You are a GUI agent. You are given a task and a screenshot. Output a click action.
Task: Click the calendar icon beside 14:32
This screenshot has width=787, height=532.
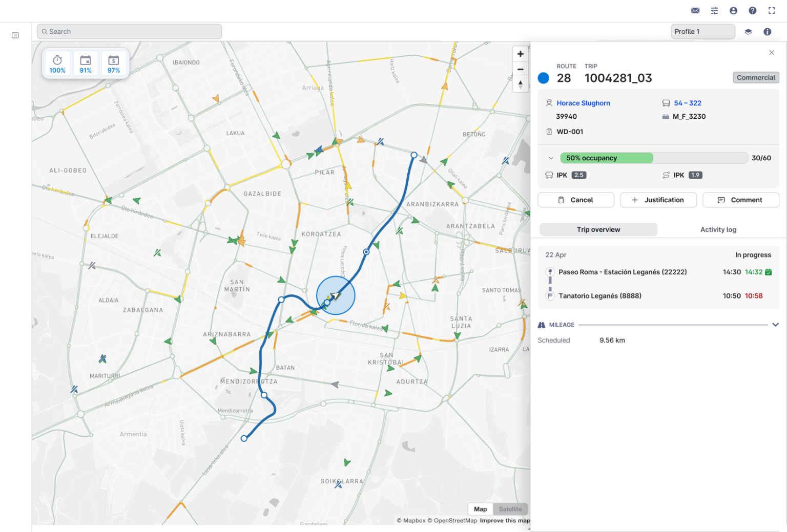[x=769, y=272]
